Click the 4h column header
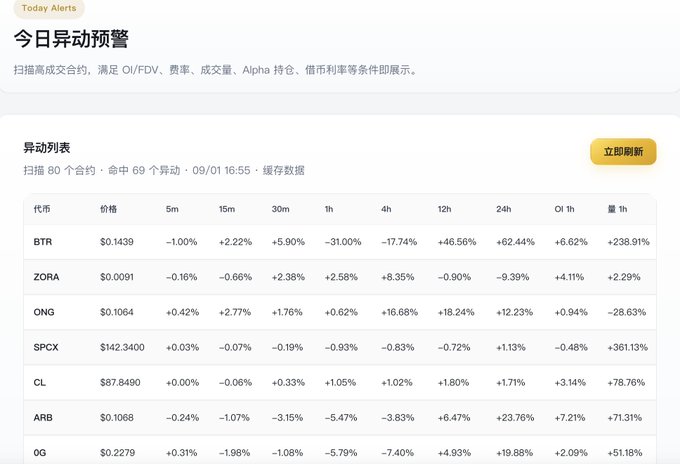 [386, 209]
